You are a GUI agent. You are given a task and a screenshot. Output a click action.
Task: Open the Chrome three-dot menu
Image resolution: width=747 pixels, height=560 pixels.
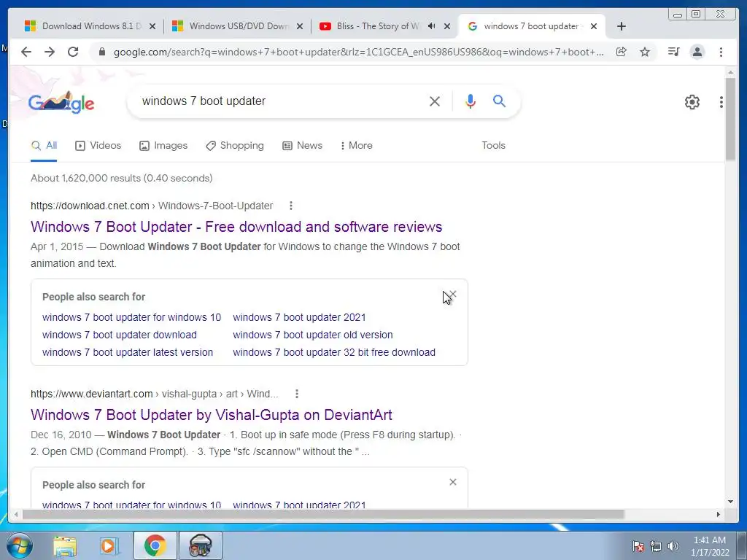721,52
